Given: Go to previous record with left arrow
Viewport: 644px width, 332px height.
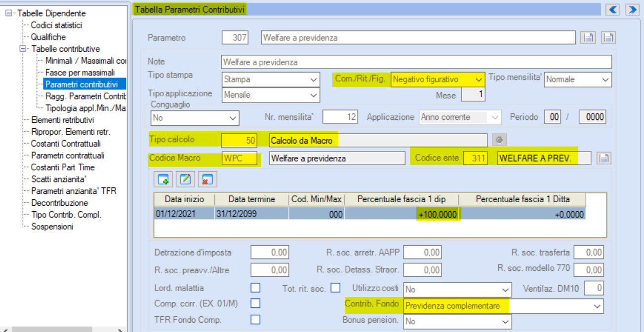Looking at the screenshot, I should coord(613,9).
